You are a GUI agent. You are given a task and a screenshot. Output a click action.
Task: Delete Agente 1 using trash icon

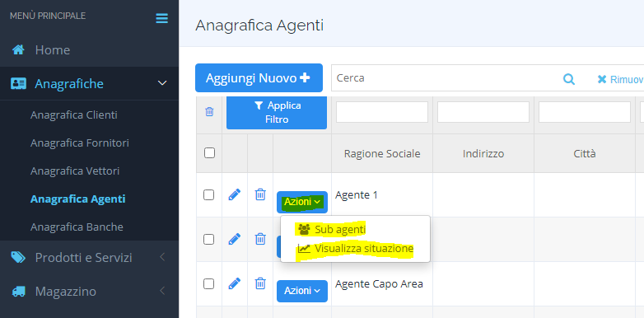[260, 194]
